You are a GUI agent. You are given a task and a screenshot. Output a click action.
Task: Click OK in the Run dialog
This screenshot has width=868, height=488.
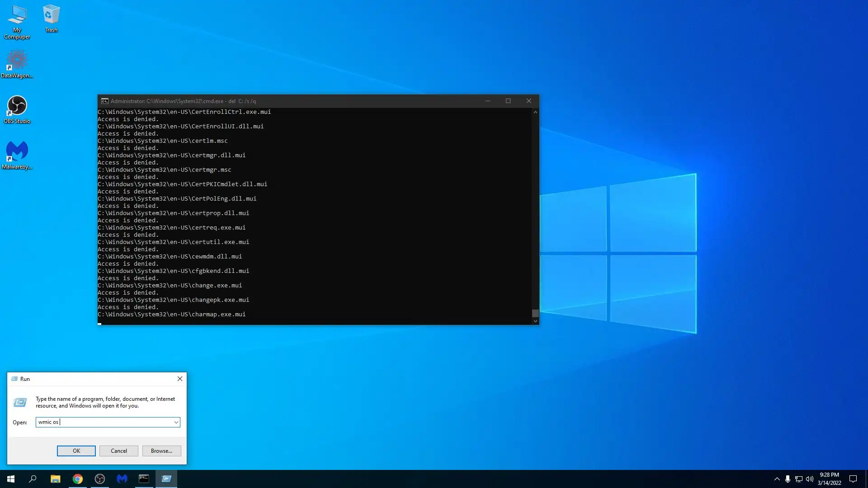(76, 451)
